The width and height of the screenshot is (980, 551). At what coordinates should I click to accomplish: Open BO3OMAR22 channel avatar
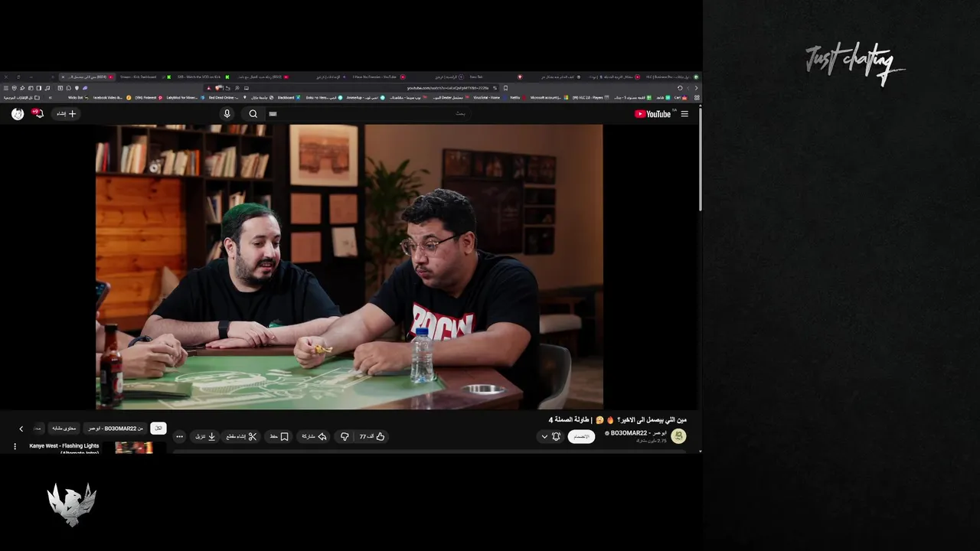tap(678, 436)
